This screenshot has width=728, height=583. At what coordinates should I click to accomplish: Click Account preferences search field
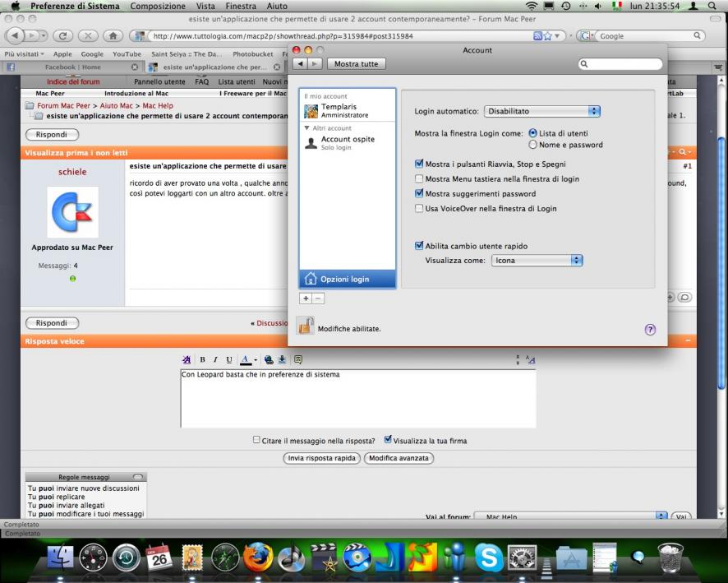620,63
